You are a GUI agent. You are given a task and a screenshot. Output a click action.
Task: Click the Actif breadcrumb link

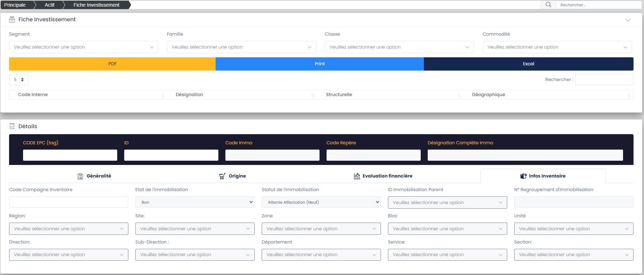coord(50,5)
